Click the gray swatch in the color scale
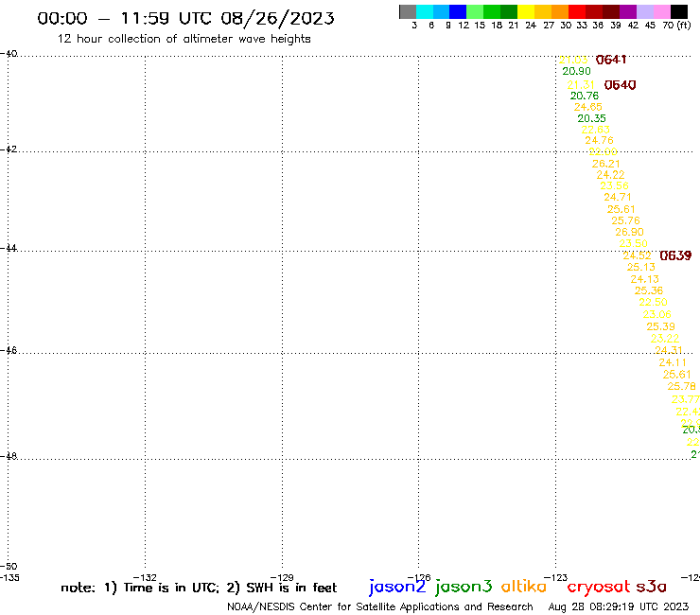 click(x=408, y=11)
